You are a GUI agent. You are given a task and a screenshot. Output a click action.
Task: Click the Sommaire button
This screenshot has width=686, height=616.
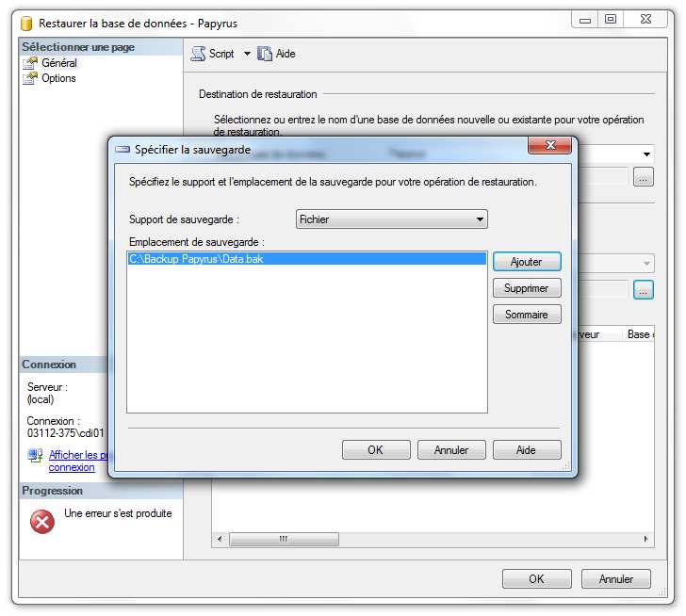coord(526,315)
